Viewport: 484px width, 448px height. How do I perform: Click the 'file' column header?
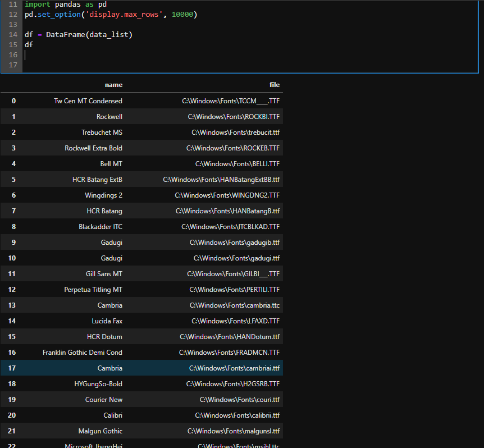(275, 85)
